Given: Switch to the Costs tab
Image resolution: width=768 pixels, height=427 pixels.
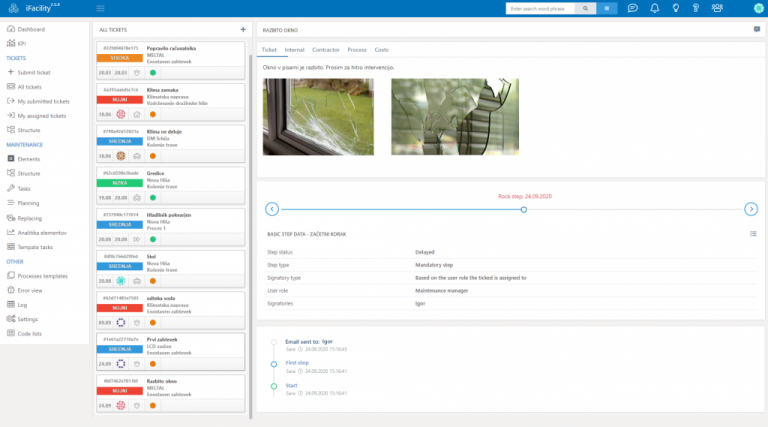Looking at the screenshot, I should click(381, 49).
